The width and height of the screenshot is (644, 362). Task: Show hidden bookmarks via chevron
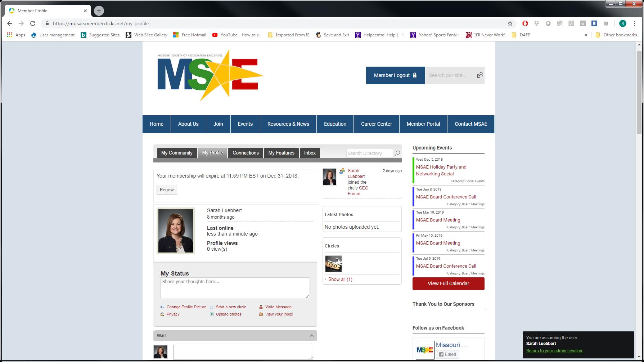(x=586, y=35)
